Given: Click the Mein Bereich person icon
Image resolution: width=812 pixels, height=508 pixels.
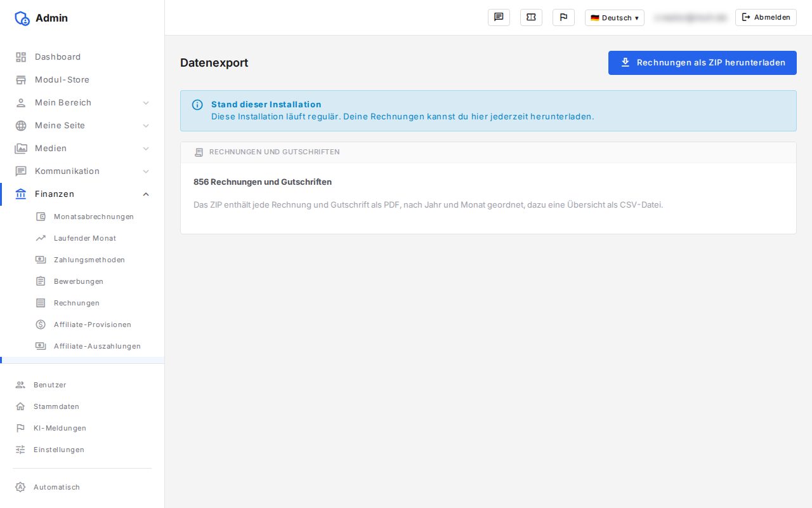Looking at the screenshot, I should click(21, 103).
